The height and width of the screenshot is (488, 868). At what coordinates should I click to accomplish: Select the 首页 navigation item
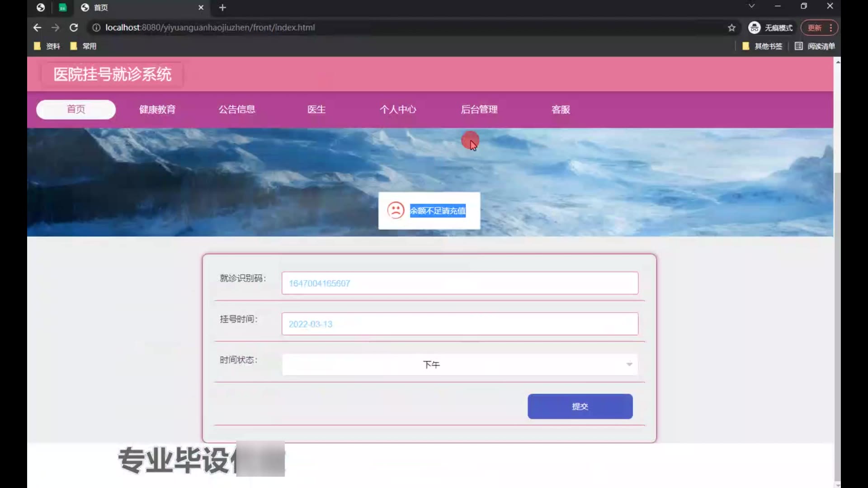point(76,109)
